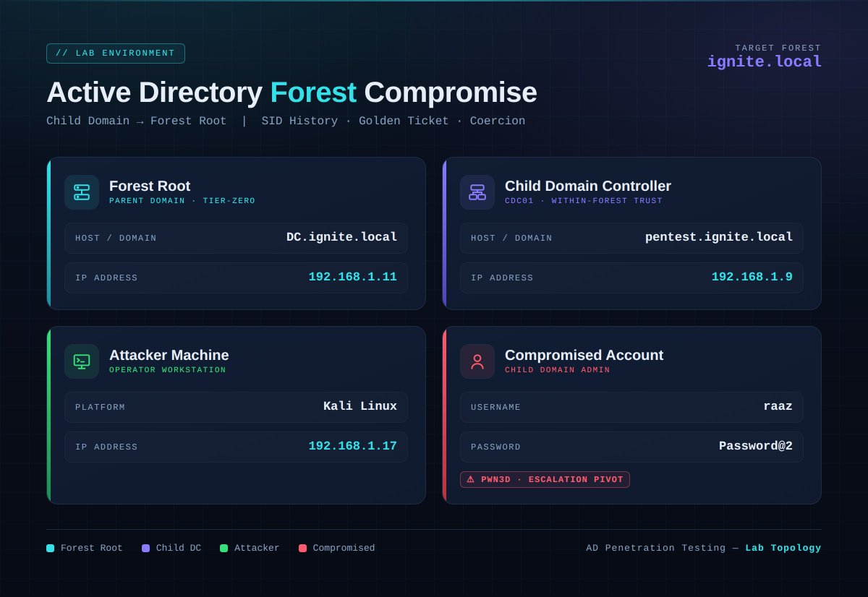This screenshot has width=868, height=597.
Task: Select the purple Child DC legend swatch
Action: pos(145,549)
